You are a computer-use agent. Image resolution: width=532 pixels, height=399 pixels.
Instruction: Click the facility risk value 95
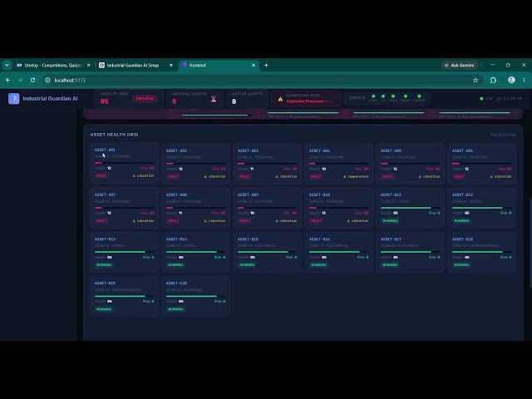104,101
